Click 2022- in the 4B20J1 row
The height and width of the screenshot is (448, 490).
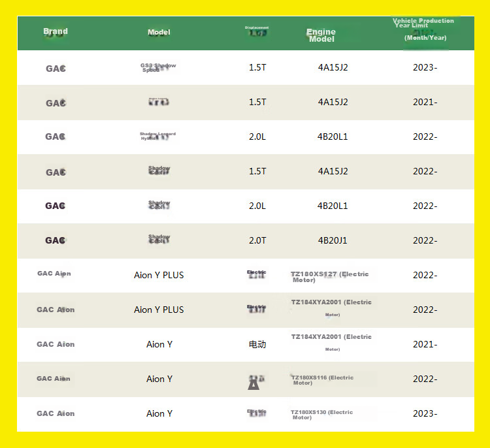[x=425, y=240]
